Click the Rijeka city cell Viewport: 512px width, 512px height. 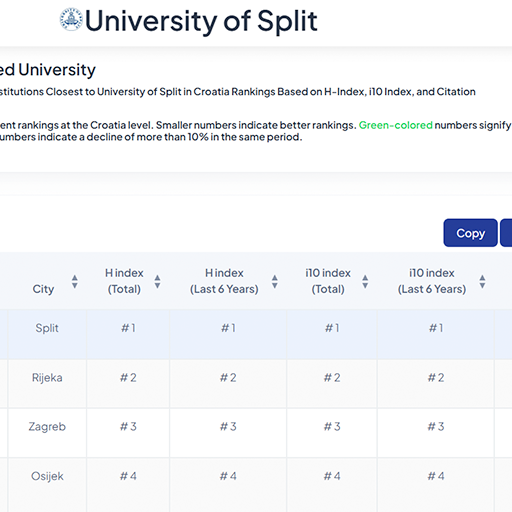(47, 384)
